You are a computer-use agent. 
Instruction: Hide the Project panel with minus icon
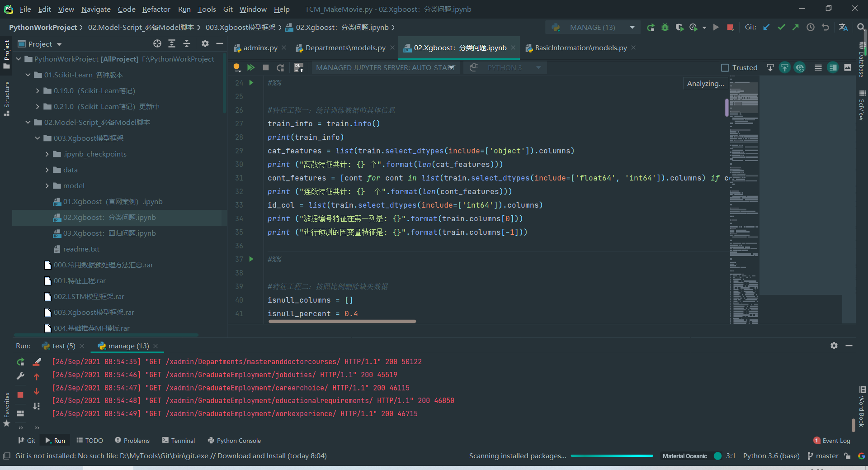220,44
